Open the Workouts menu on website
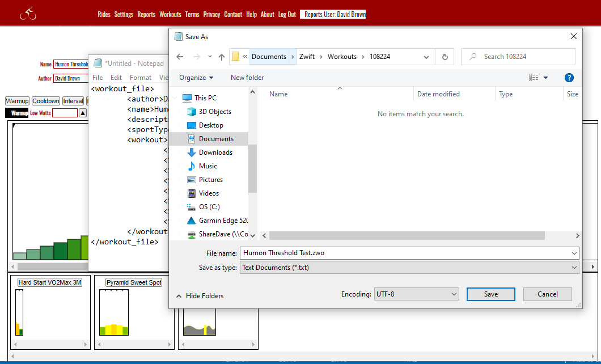601x364 pixels. pos(170,15)
